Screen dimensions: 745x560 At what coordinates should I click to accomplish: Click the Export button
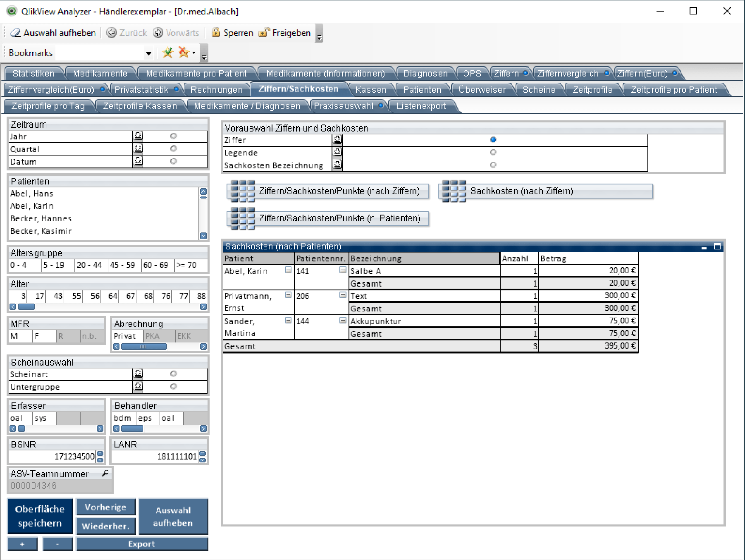tap(142, 544)
